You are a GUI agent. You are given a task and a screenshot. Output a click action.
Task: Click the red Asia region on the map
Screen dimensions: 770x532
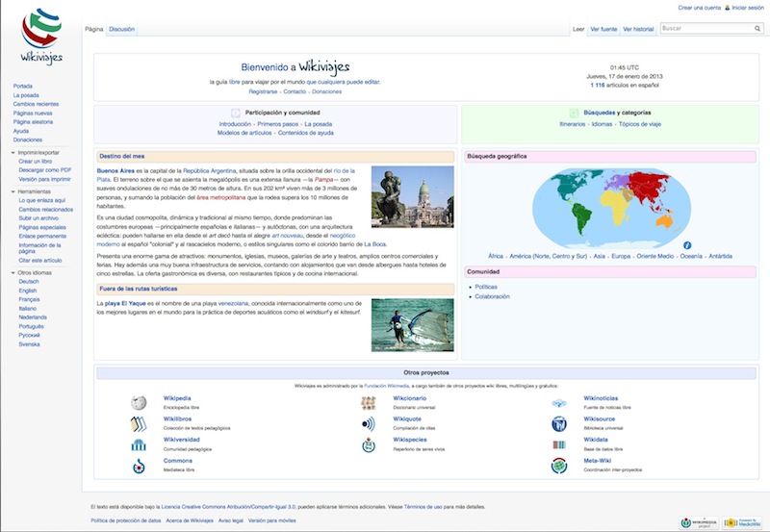649,187
